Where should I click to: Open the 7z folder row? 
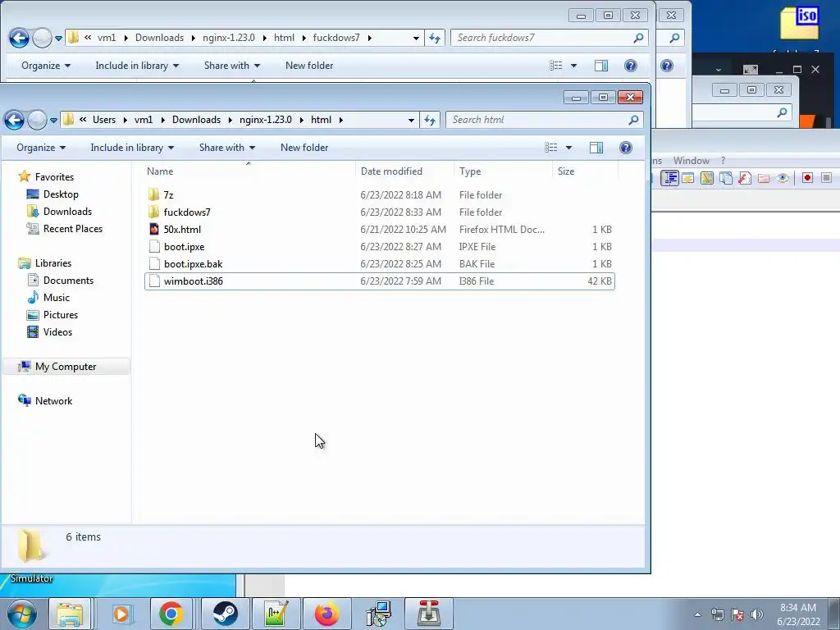point(379,195)
